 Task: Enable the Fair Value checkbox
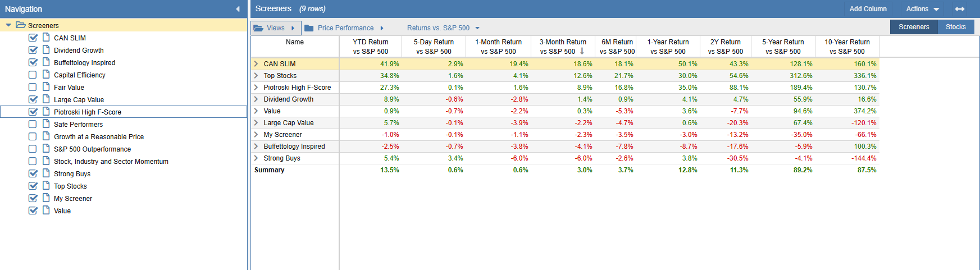(33, 87)
